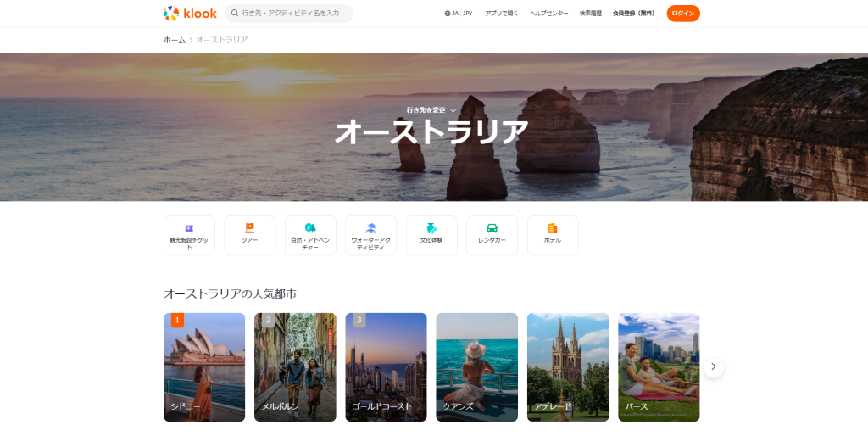
Task: Show next cities with carousel arrow
Action: 714,366
